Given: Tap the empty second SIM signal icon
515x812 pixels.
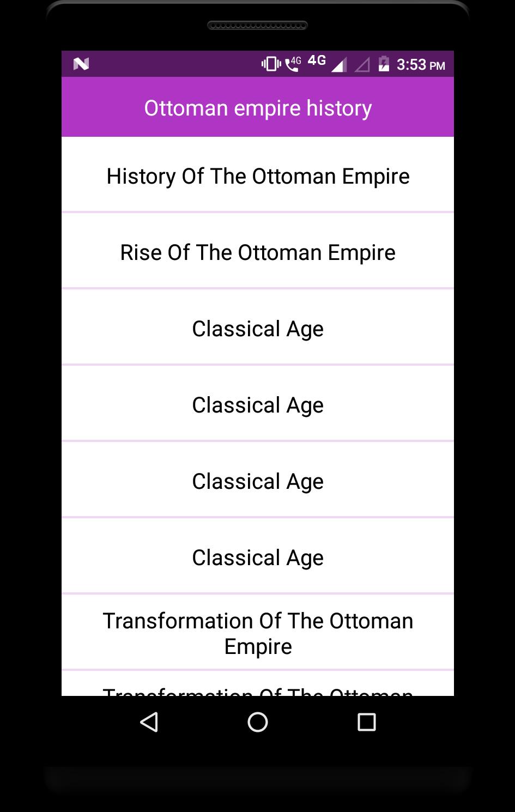Looking at the screenshot, I should tap(362, 65).
